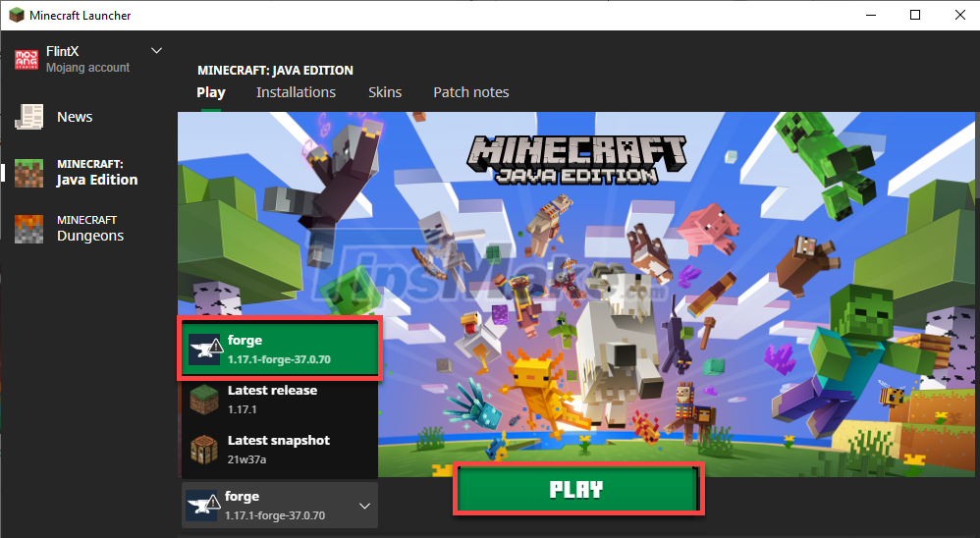Click the Mojang Studios account logo
Image resolution: width=980 pixels, height=538 pixels.
click(x=27, y=59)
